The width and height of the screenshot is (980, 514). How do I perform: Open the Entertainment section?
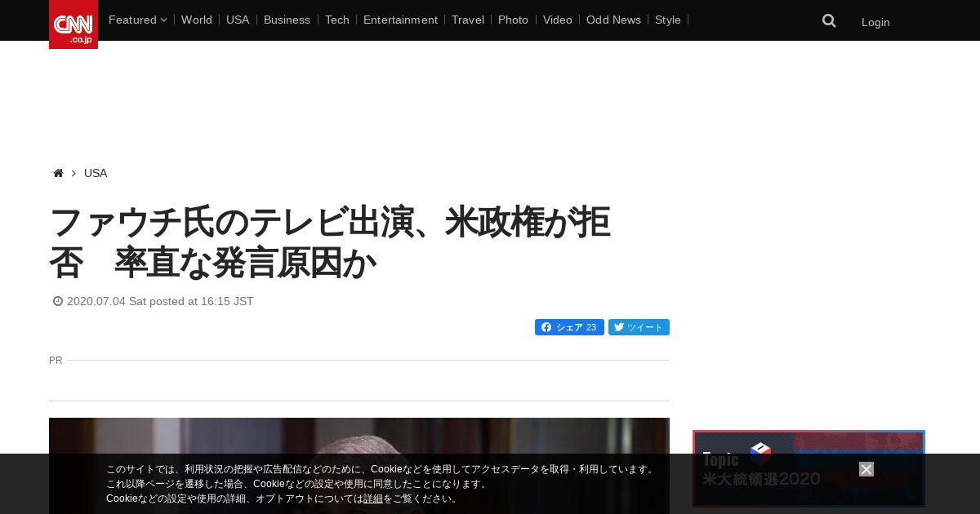pos(400,20)
